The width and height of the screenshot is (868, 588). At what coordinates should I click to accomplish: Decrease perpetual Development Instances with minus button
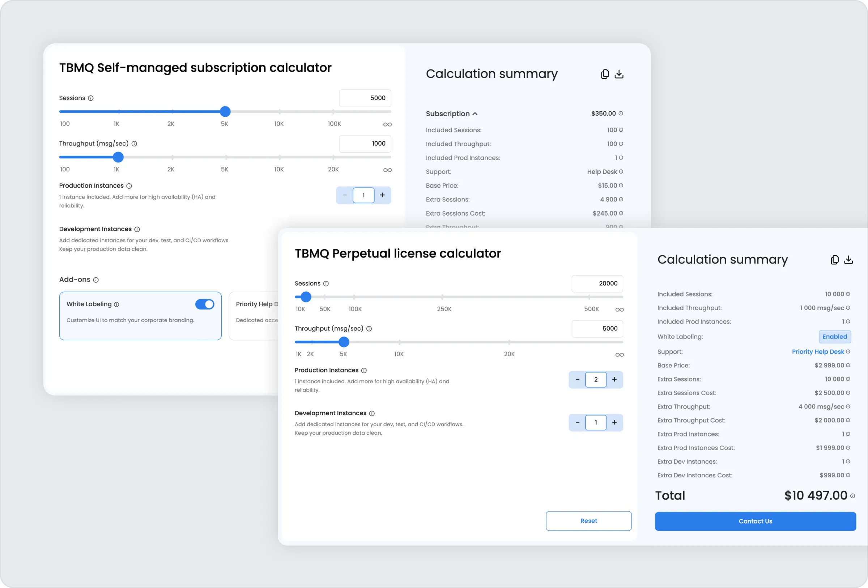click(x=578, y=423)
